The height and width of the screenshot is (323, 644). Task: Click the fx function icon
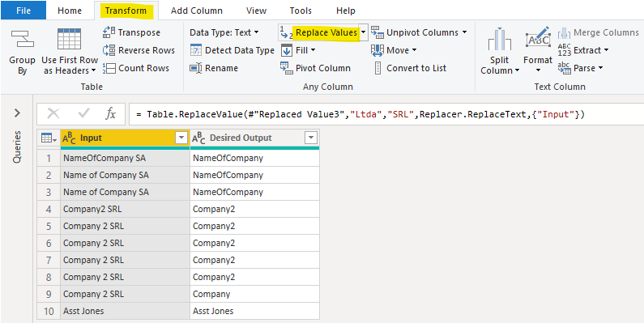(110, 113)
